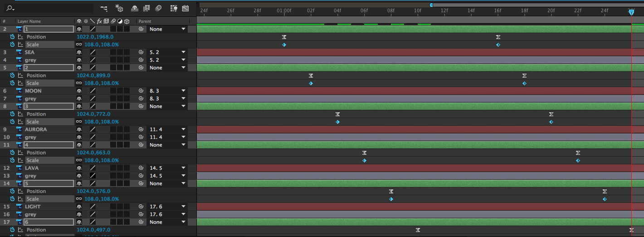The width and height of the screenshot is (644, 237).
Task: Enable the Frame Blending icon in top bar
Action: [146, 8]
